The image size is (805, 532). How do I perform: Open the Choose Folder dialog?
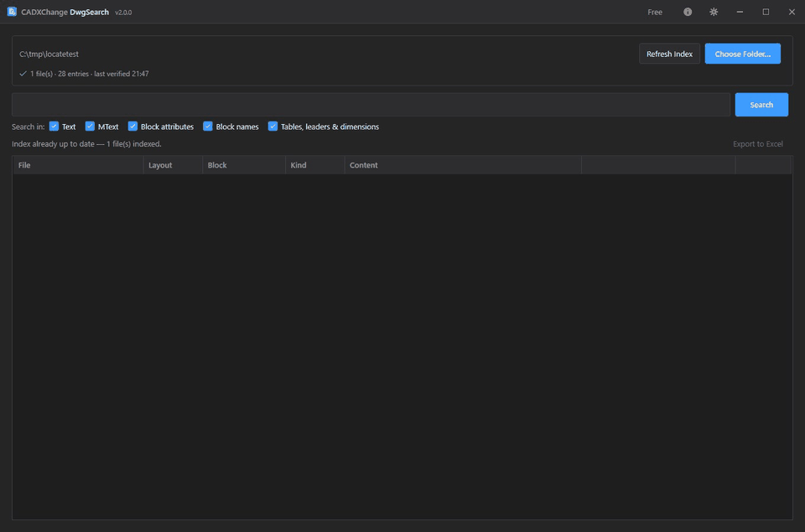tap(742, 54)
